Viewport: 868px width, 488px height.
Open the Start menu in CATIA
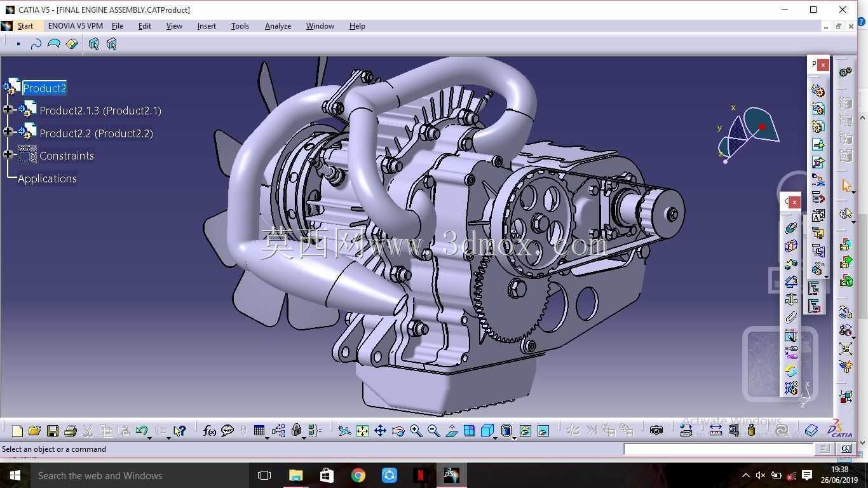coord(25,26)
